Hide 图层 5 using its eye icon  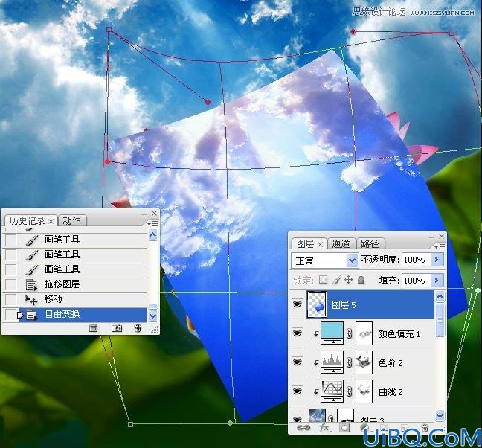click(x=297, y=304)
